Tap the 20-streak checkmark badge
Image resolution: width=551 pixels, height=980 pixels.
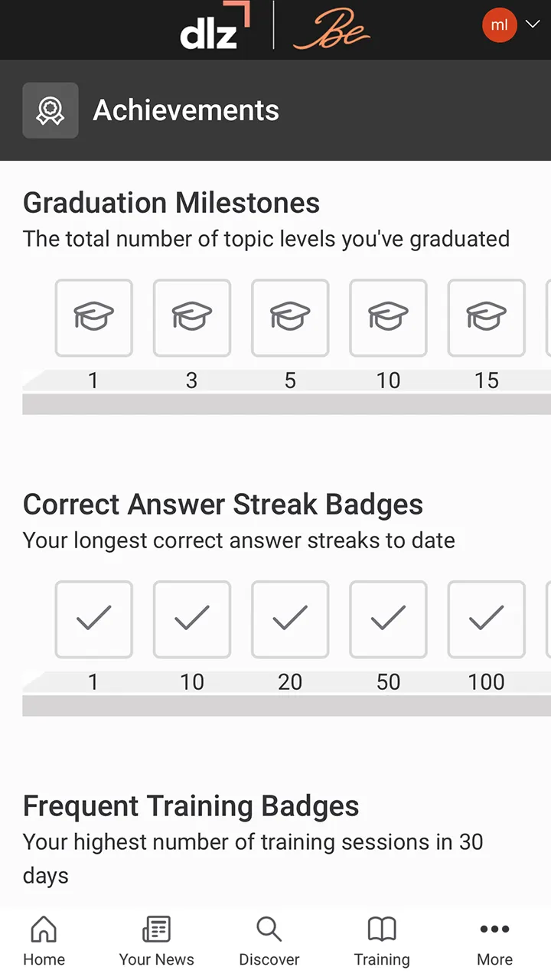coord(290,619)
